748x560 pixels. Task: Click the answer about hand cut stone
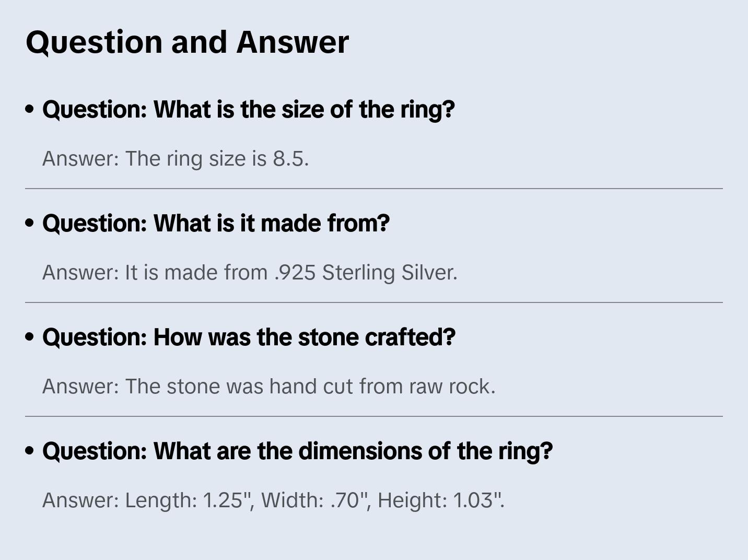point(268,387)
